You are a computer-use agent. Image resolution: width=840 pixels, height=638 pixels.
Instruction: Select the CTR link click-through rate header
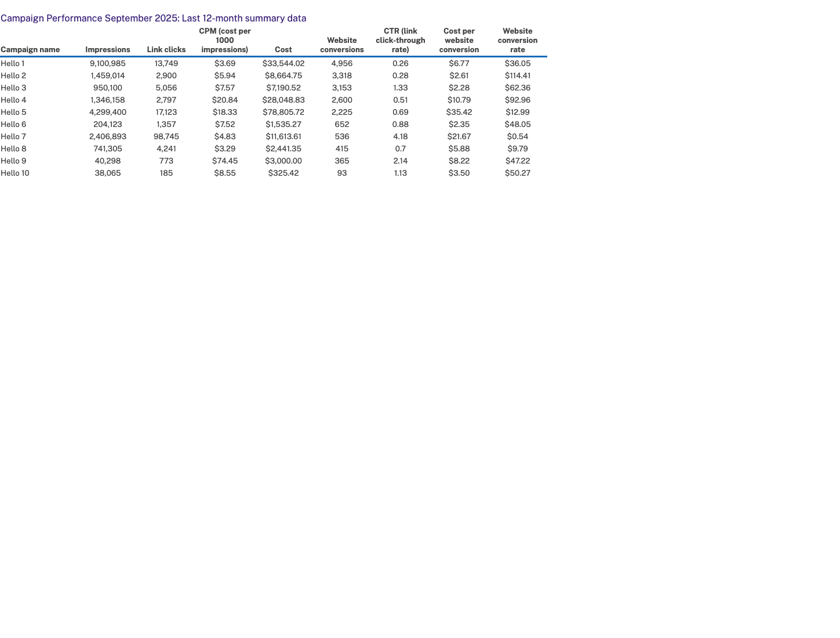click(401, 41)
